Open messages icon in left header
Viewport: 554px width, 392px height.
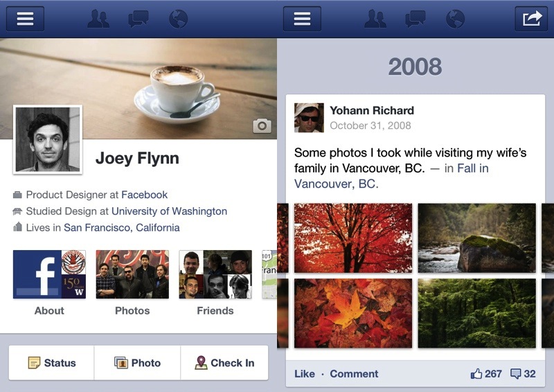[138, 19]
